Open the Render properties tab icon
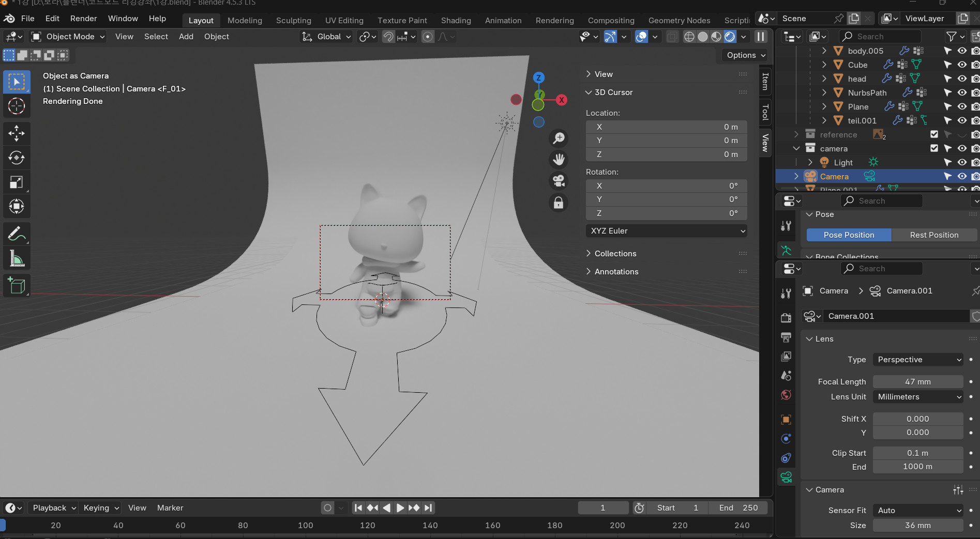This screenshot has width=980, height=539. click(786, 318)
